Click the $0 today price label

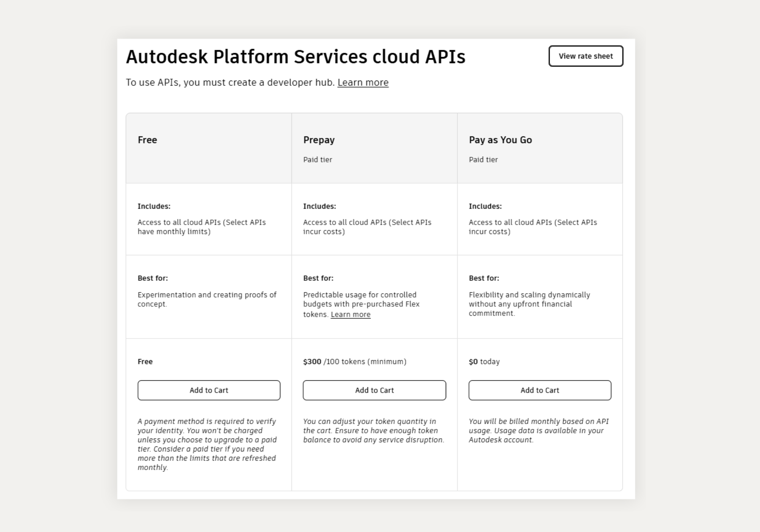(484, 362)
